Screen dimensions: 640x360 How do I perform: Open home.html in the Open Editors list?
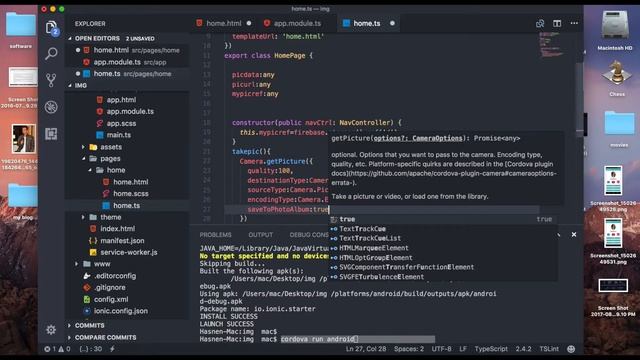pyautogui.click(x=127, y=50)
